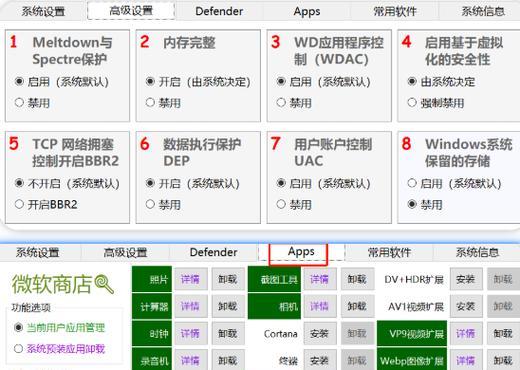
Task: Open 详情 link for 计算器
Action: click(x=190, y=306)
